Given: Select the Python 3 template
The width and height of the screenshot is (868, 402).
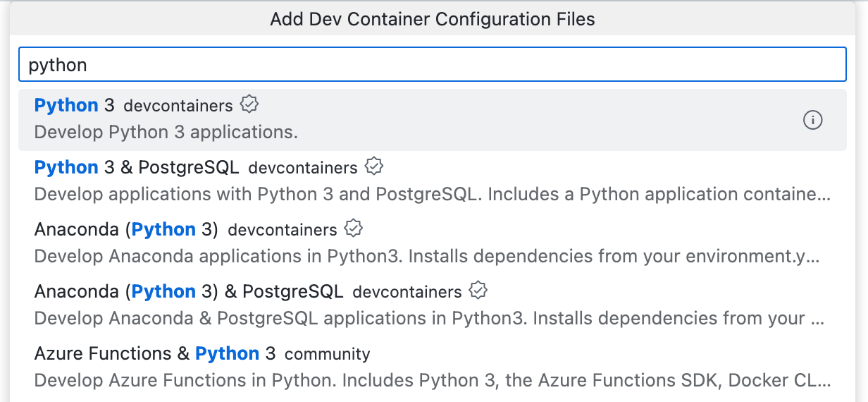Looking at the screenshot, I should (74, 106).
